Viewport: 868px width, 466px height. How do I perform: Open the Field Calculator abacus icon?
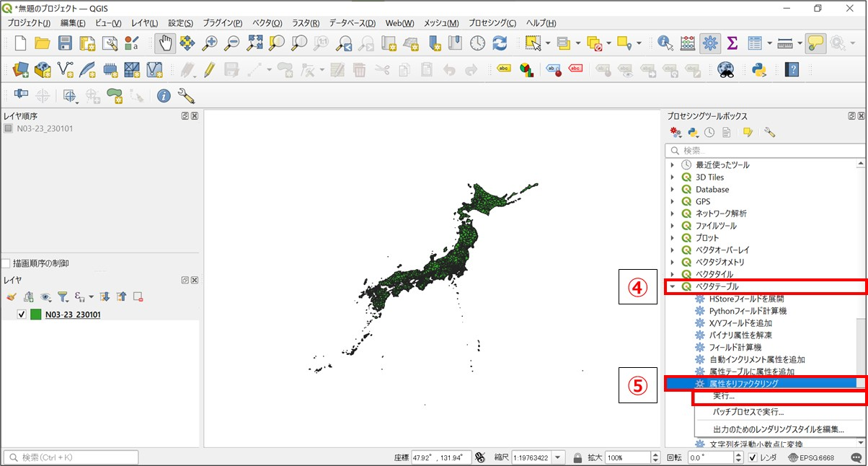pyautogui.click(x=688, y=43)
